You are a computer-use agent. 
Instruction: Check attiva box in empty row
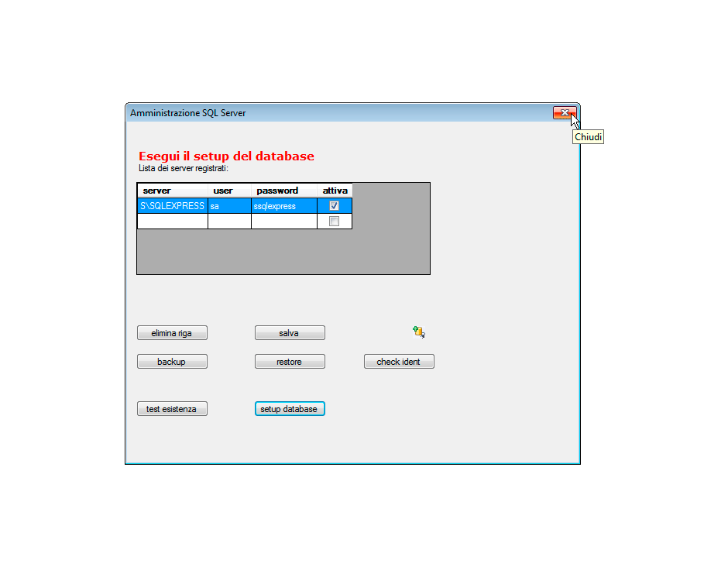(334, 221)
